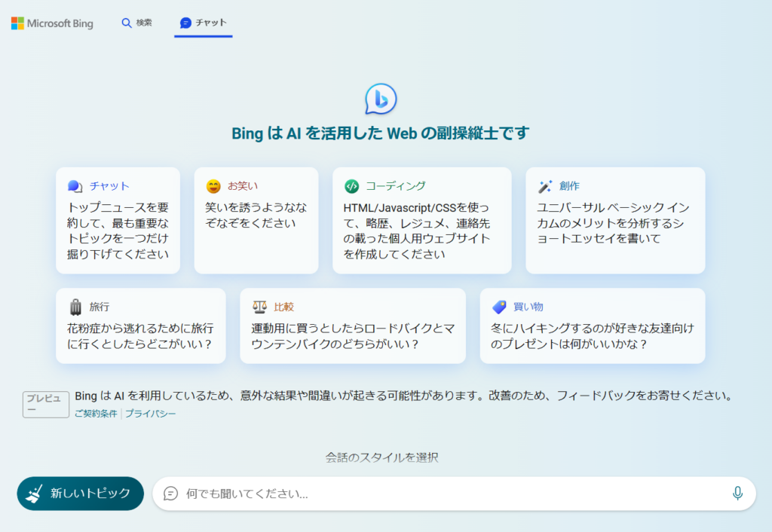Click the broom icon on new topic button

pos(35,494)
